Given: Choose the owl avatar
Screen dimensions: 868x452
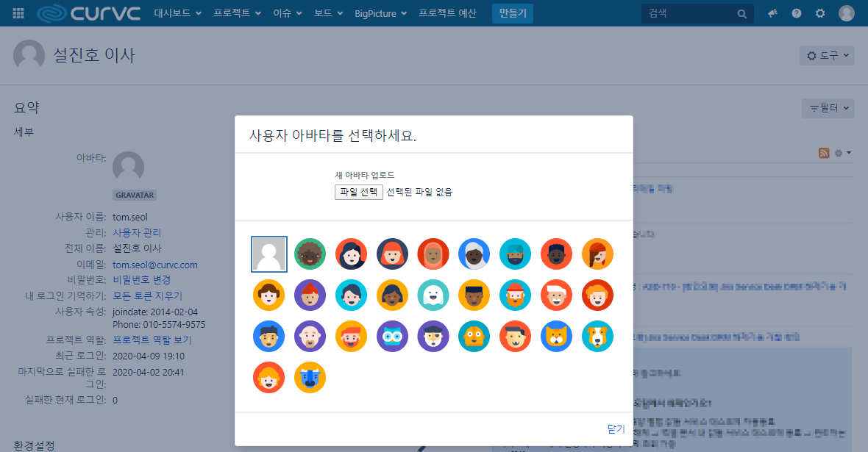Looking at the screenshot, I should tap(392, 336).
